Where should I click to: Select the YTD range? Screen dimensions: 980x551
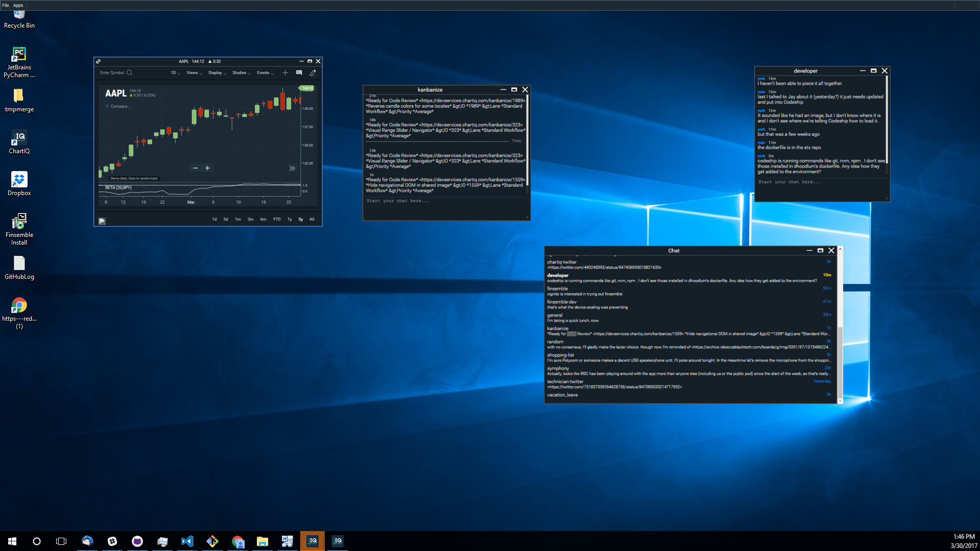point(277,219)
